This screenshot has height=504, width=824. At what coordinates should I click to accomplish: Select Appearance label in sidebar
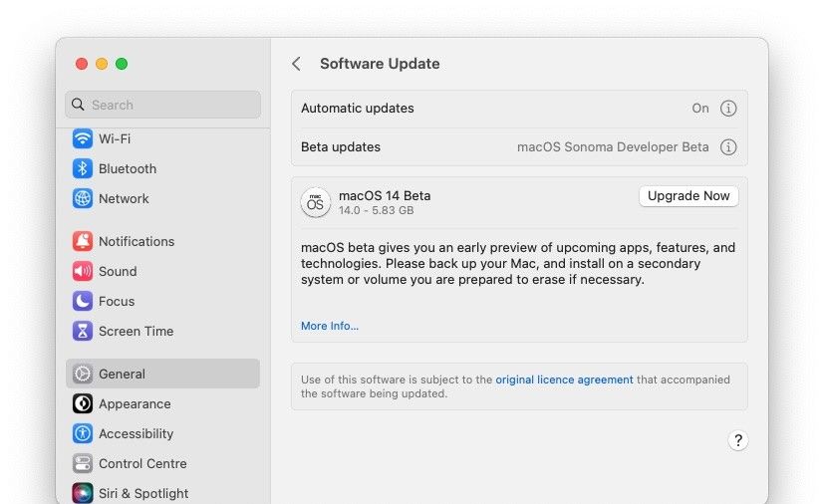pyautogui.click(x=135, y=403)
